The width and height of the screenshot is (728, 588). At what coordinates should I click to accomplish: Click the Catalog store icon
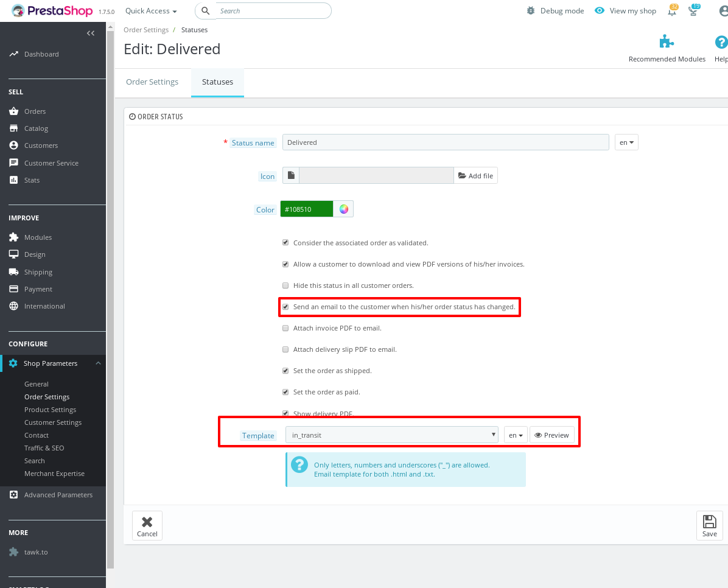13,128
